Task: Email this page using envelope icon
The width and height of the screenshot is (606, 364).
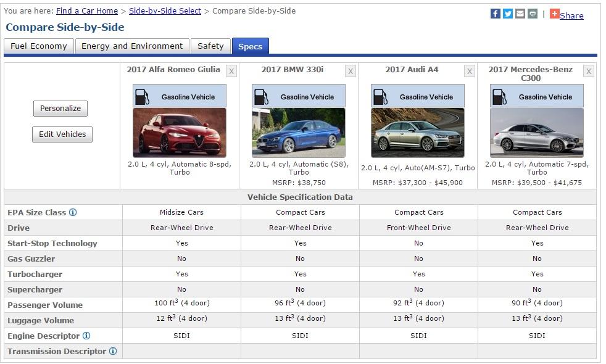Action: pos(520,14)
